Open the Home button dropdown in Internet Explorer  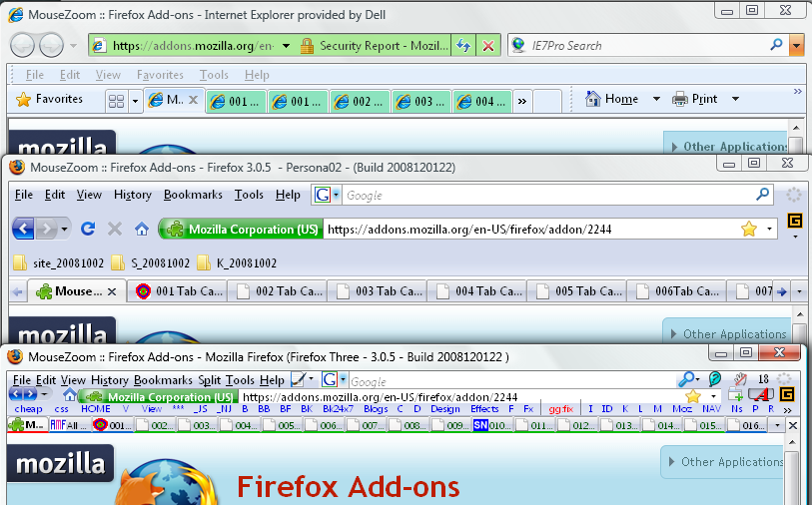point(656,99)
